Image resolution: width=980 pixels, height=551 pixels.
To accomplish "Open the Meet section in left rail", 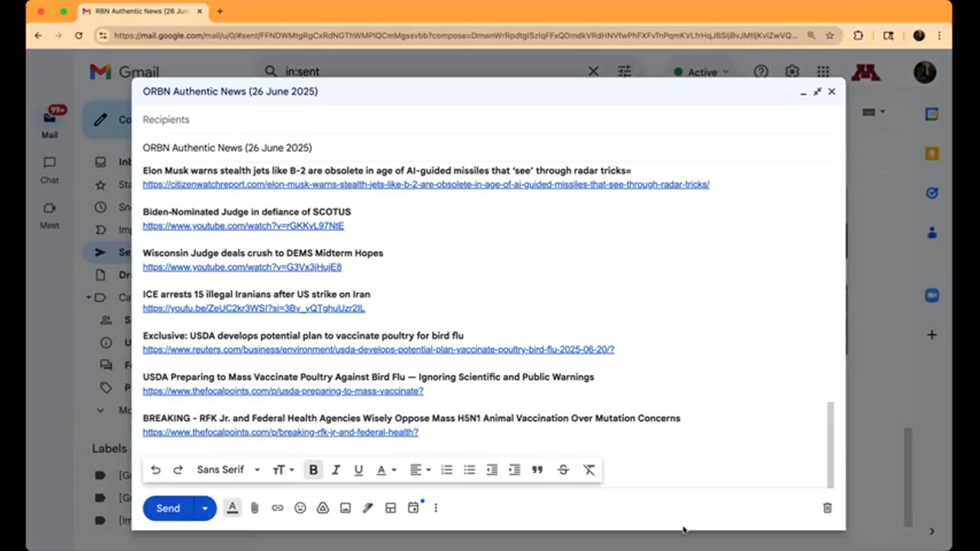I will coord(50,215).
